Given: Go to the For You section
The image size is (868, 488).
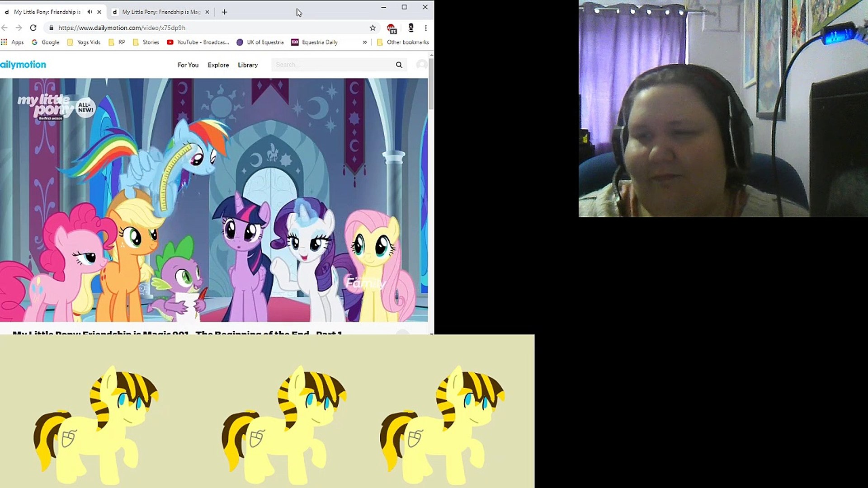Looking at the screenshot, I should click(x=188, y=65).
